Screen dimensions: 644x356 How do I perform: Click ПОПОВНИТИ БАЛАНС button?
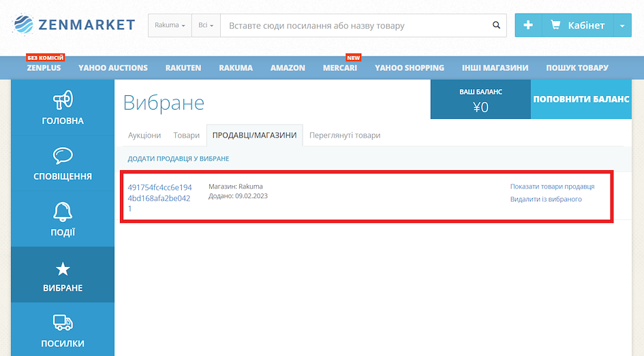(x=581, y=99)
